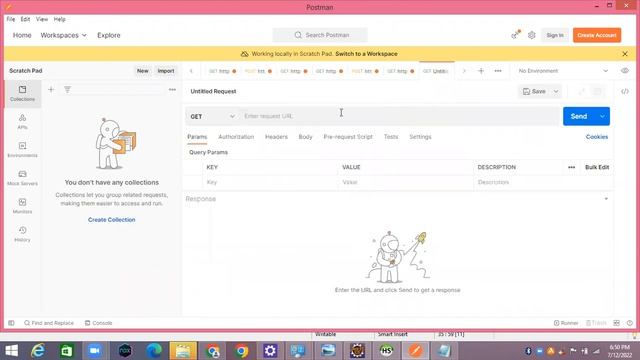Click the Create Collection link
640x360 pixels.
[x=111, y=220]
